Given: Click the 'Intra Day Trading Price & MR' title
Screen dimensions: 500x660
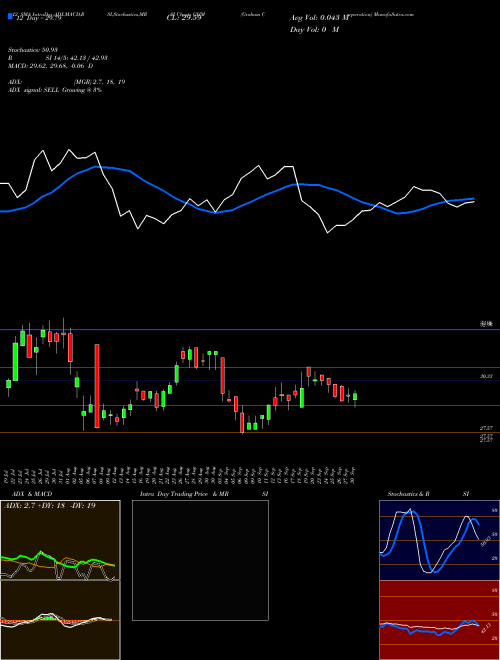Looking at the screenshot, I should pyautogui.click(x=185, y=494).
